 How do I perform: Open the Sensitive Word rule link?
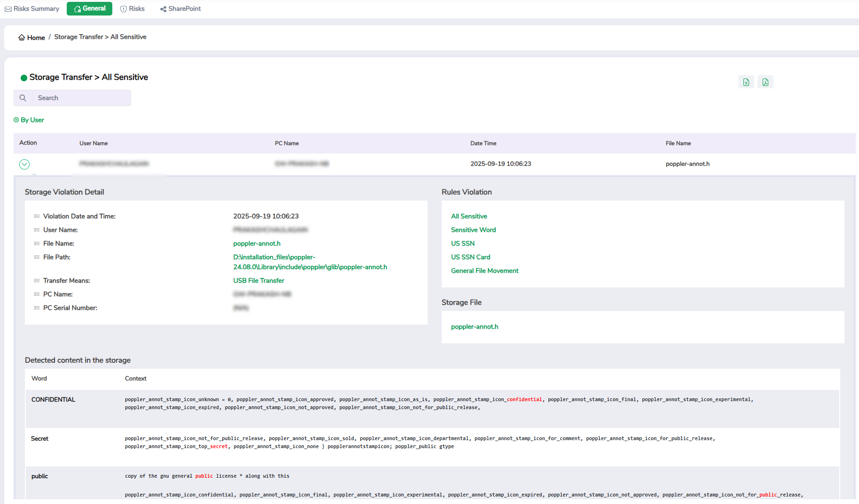473,230
